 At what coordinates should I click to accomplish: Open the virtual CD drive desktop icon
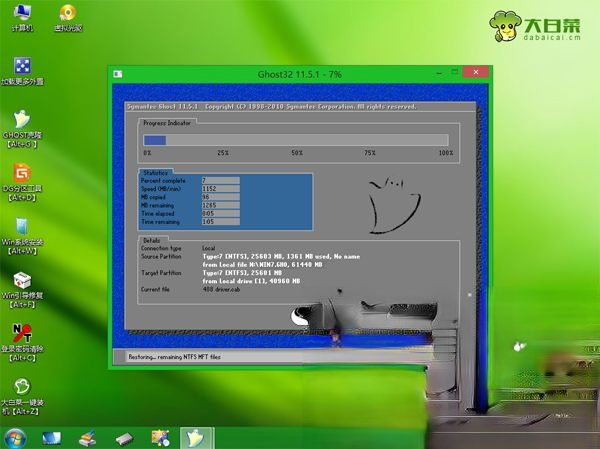point(68,17)
